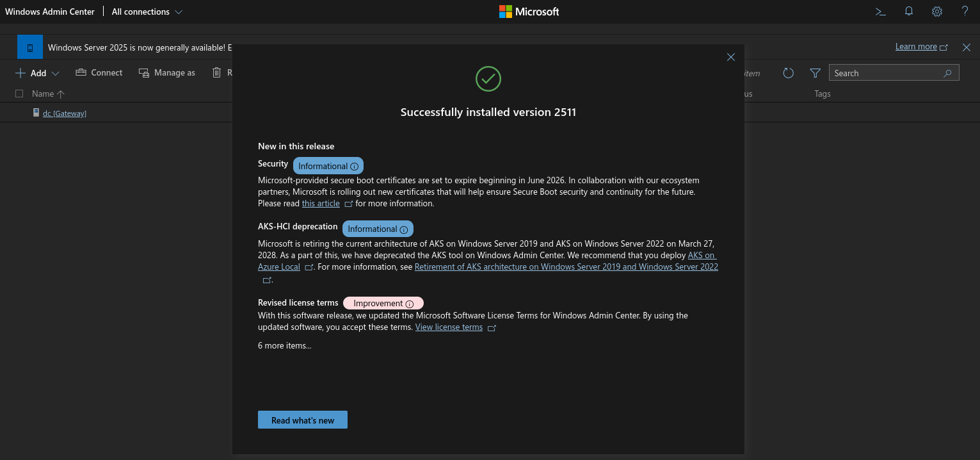Click the Learn more link in the banner
The image size is (980, 460).
(x=916, y=47)
